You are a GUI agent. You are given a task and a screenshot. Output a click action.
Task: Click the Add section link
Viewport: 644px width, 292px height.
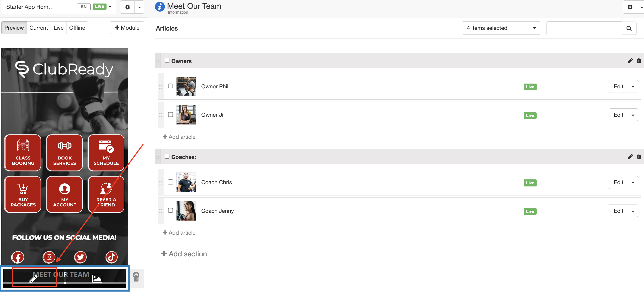pos(184,254)
